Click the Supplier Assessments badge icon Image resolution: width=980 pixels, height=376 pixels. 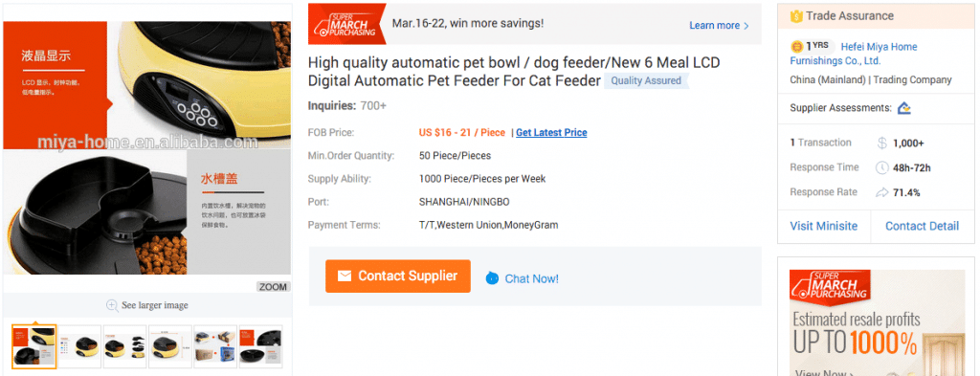click(903, 108)
